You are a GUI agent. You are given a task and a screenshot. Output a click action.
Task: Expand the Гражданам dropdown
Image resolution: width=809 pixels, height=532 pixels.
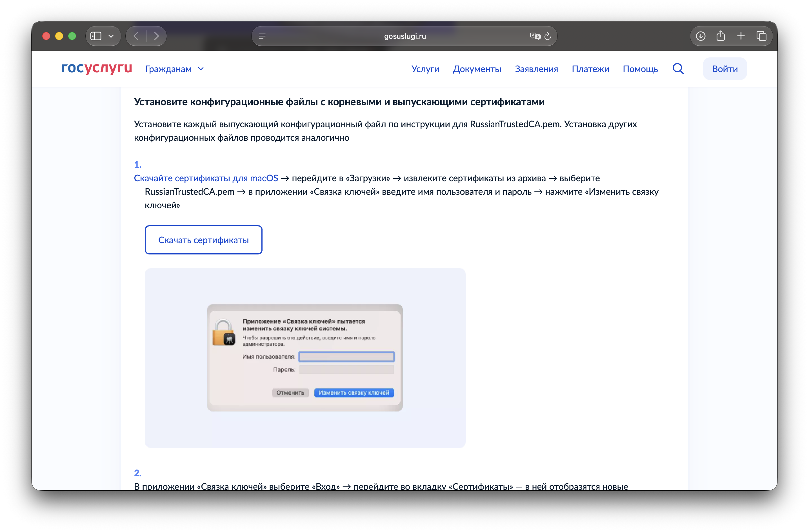click(x=175, y=69)
